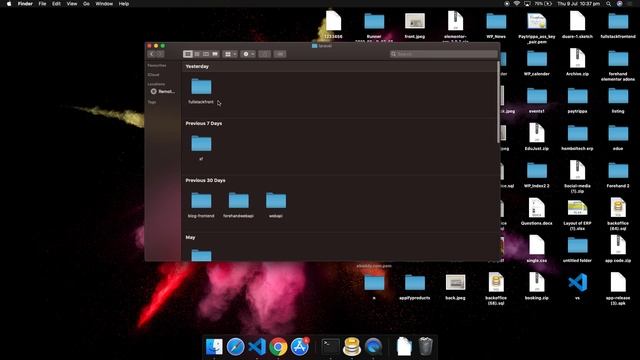
Task: Switch Finder window to column view
Action: pyautogui.click(x=206, y=54)
